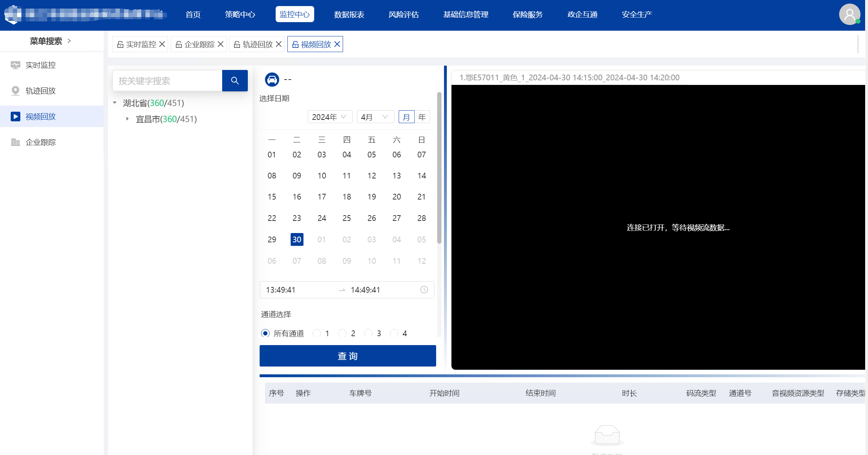Image resolution: width=868 pixels, height=455 pixels.
Task: Open 风险评估 menu
Action: pyautogui.click(x=404, y=15)
